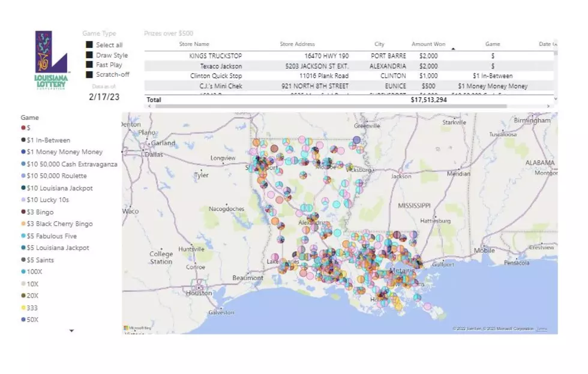
Task: Click the left arrow of table scrollbar
Action: click(149, 106)
